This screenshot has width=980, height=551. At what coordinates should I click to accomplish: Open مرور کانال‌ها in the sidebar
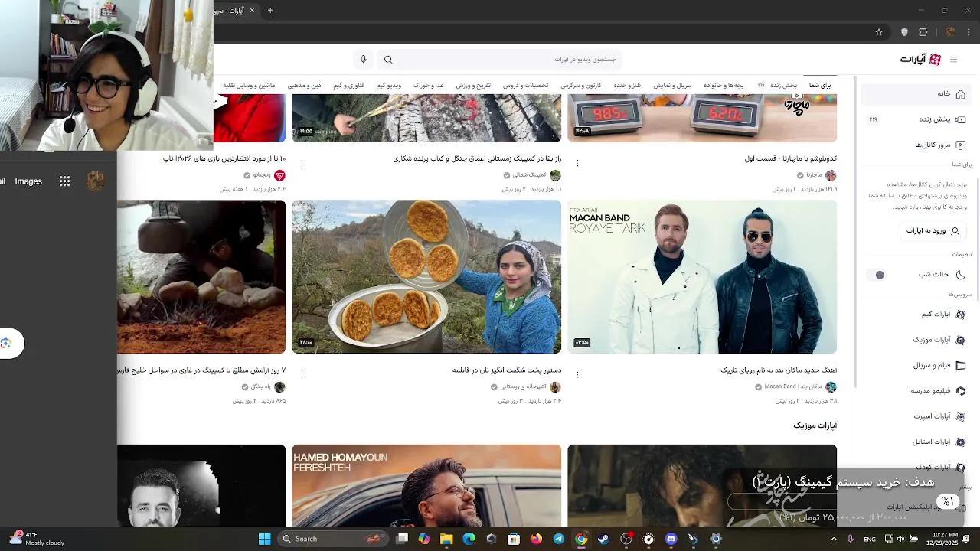(x=915, y=145)
